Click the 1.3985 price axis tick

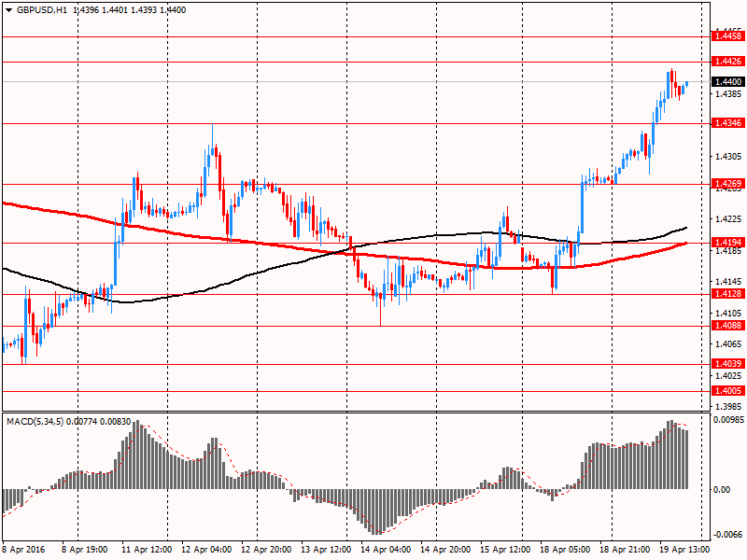click(728, 407)
